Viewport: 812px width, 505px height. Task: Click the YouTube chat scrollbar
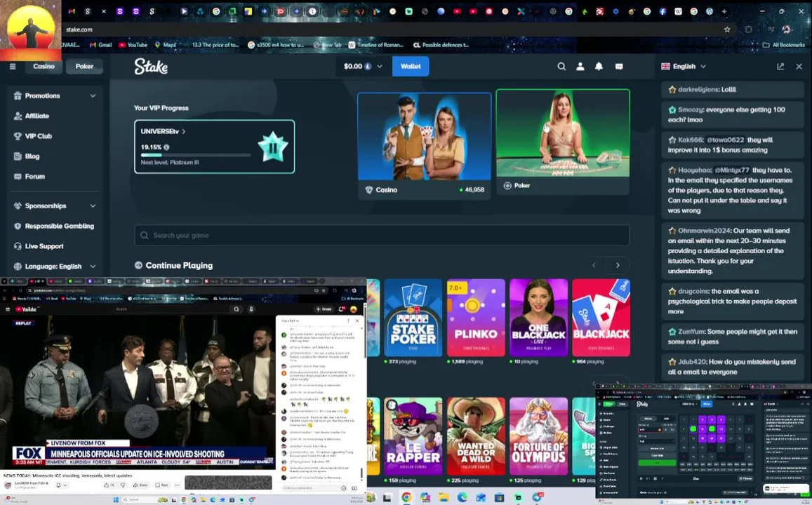click(361, 474)
